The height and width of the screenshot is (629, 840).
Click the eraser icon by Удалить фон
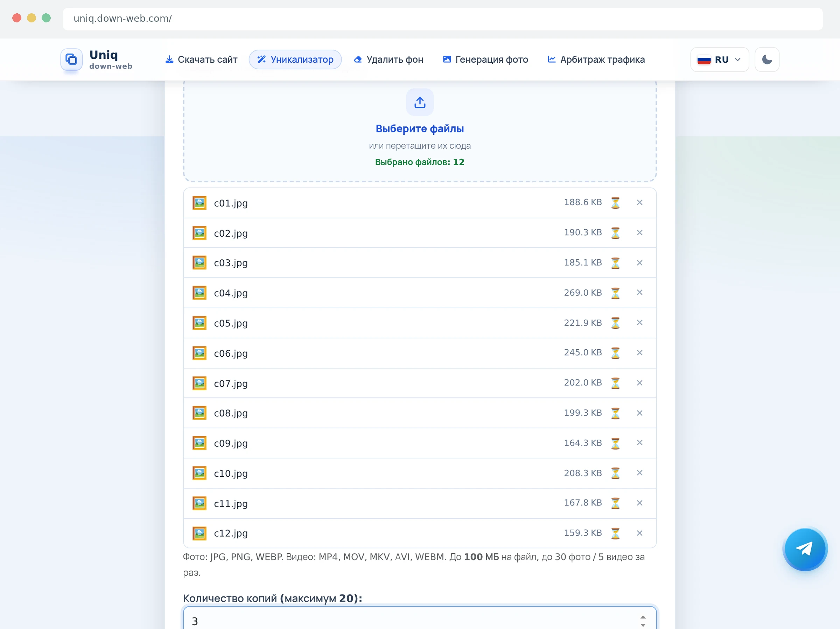click(358, 60)
